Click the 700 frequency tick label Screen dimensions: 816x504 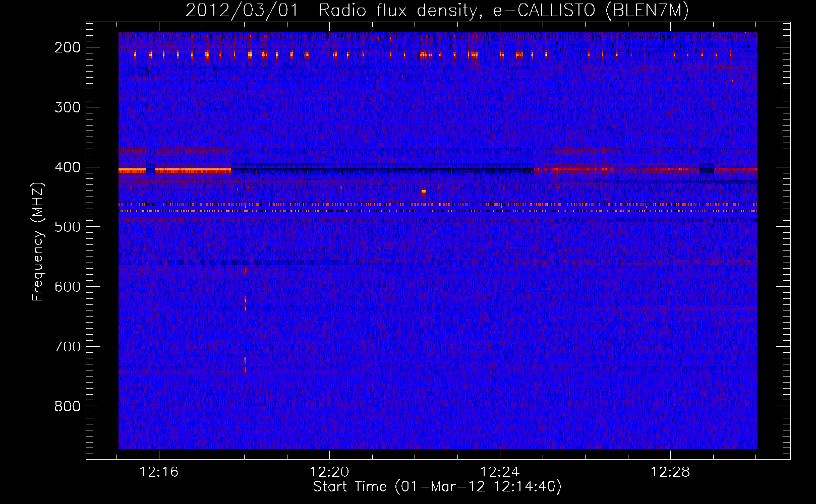point(68,347)
